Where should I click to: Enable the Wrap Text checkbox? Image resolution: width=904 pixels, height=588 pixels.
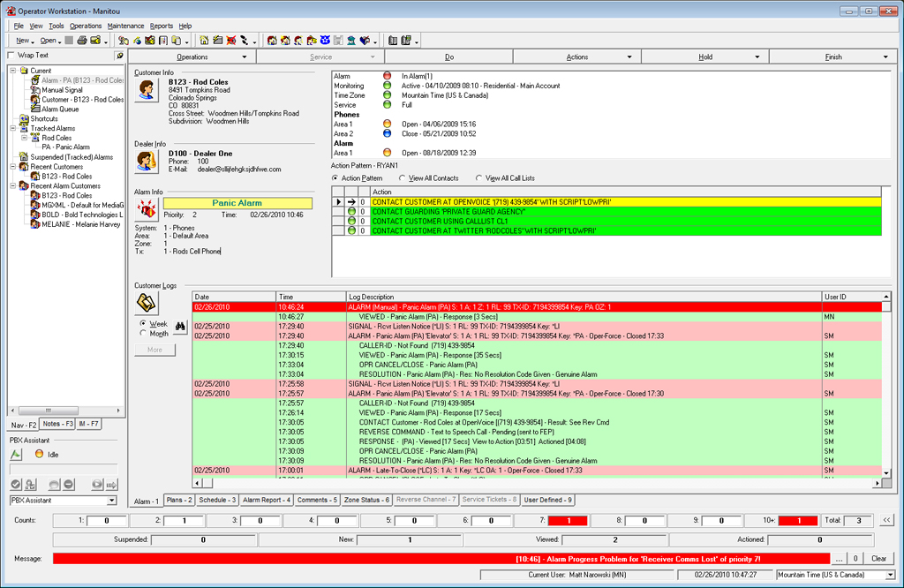(x=11, y=56)
